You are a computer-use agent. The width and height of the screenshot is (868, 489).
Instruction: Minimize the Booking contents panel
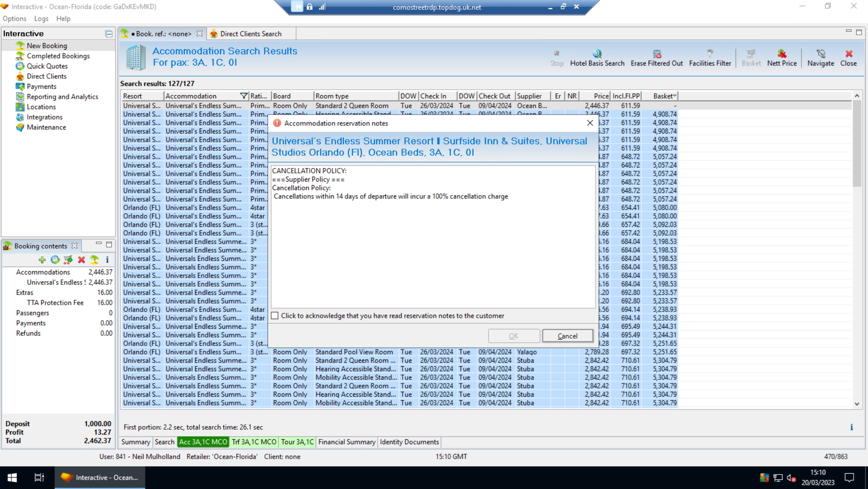98,244
